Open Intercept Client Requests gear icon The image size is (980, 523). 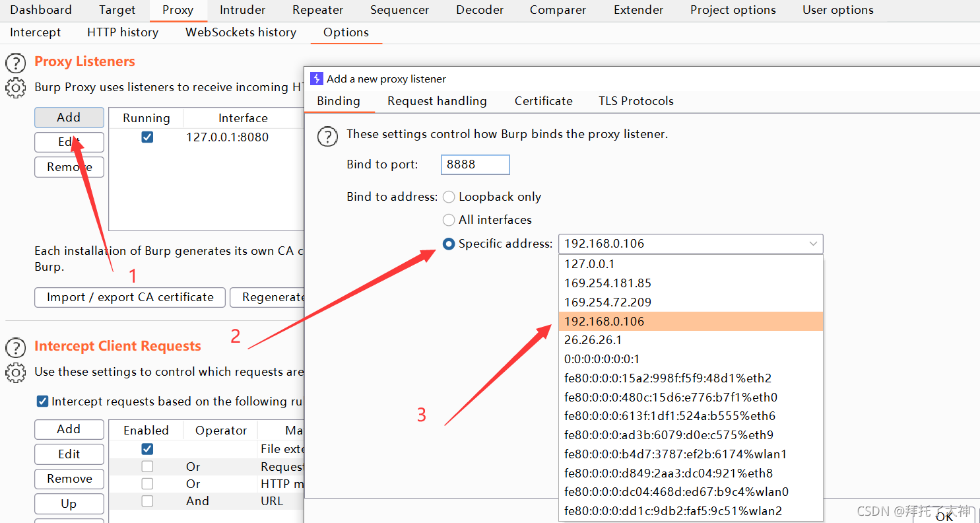pos(15,372)
